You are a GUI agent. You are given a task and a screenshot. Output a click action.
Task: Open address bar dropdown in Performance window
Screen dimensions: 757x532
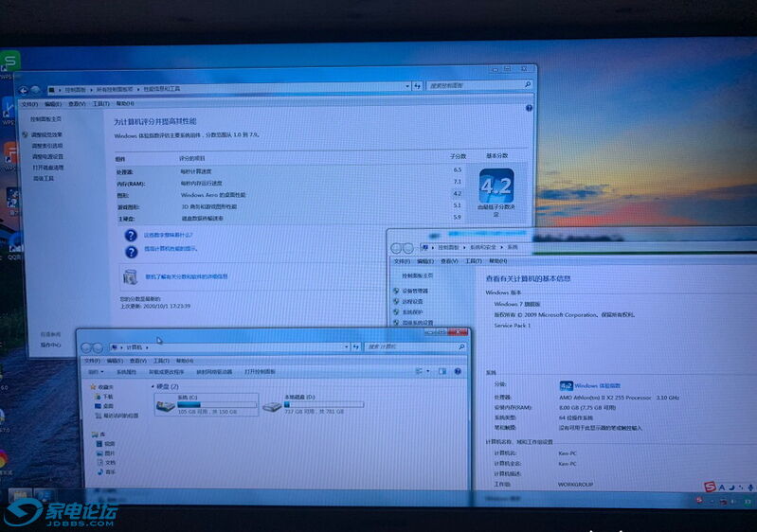(407, 86)
